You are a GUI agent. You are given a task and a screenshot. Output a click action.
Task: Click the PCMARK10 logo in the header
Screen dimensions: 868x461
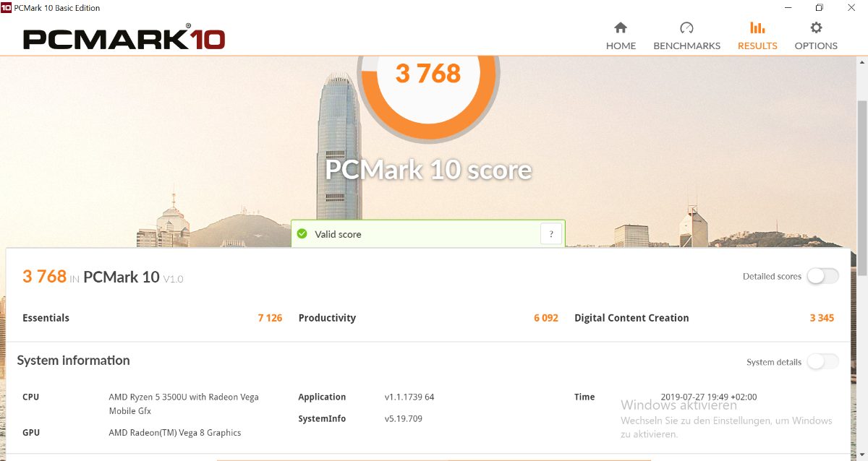click(124, 38)
